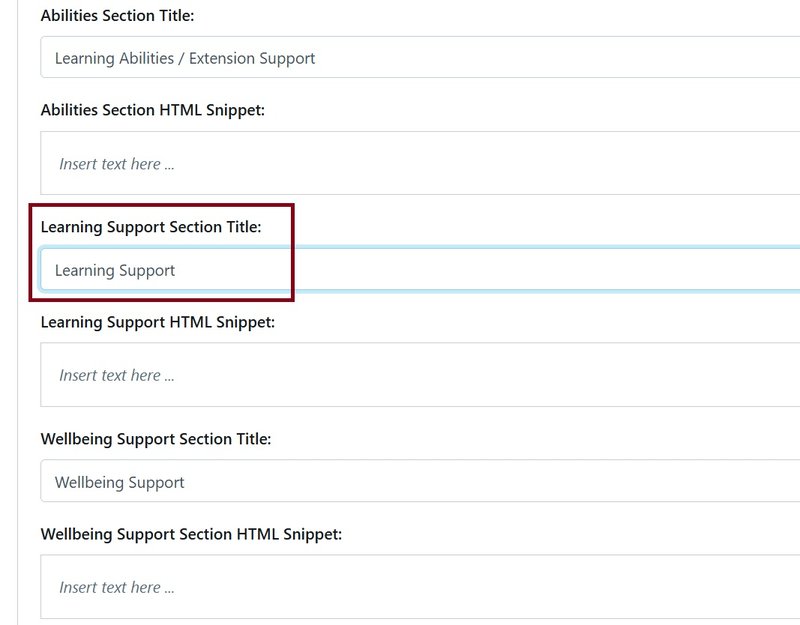Viewport: 800px width, 625px height.
Task: Click the Insert text here placeholder under Wellbeing Support
Action: tap(113, 586)
